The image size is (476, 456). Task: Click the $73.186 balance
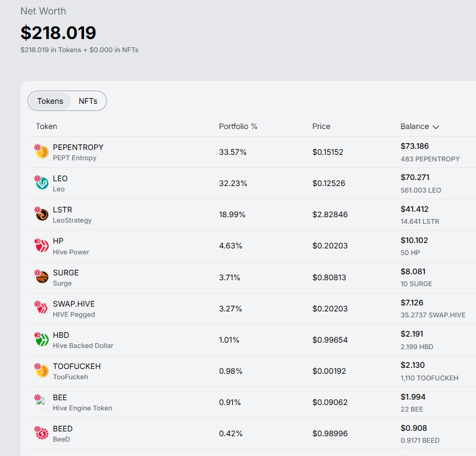[x=414, y=146]
